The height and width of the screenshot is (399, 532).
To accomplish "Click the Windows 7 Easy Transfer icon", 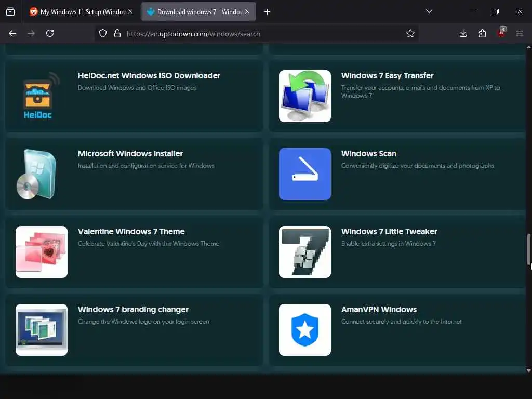I will tap(304, 96).
